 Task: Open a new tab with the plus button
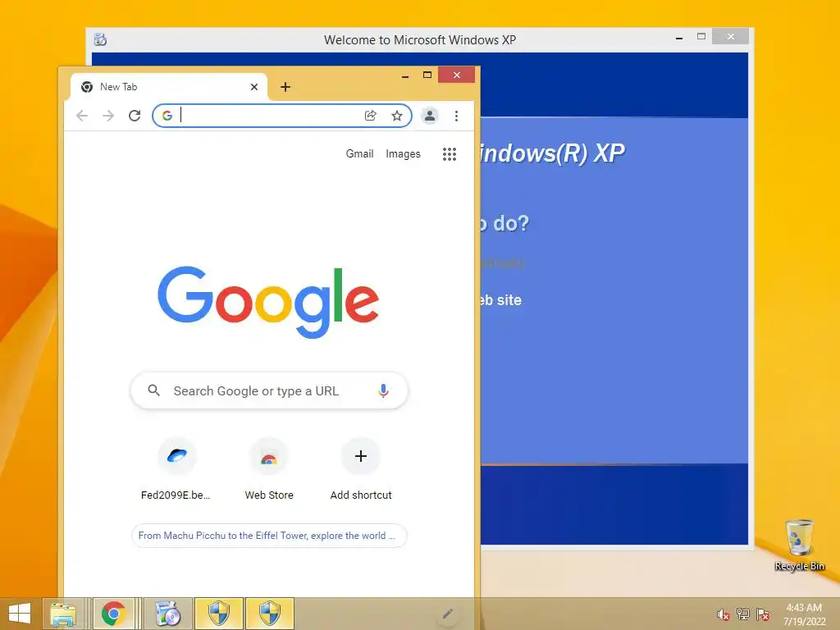click(285, 87)
